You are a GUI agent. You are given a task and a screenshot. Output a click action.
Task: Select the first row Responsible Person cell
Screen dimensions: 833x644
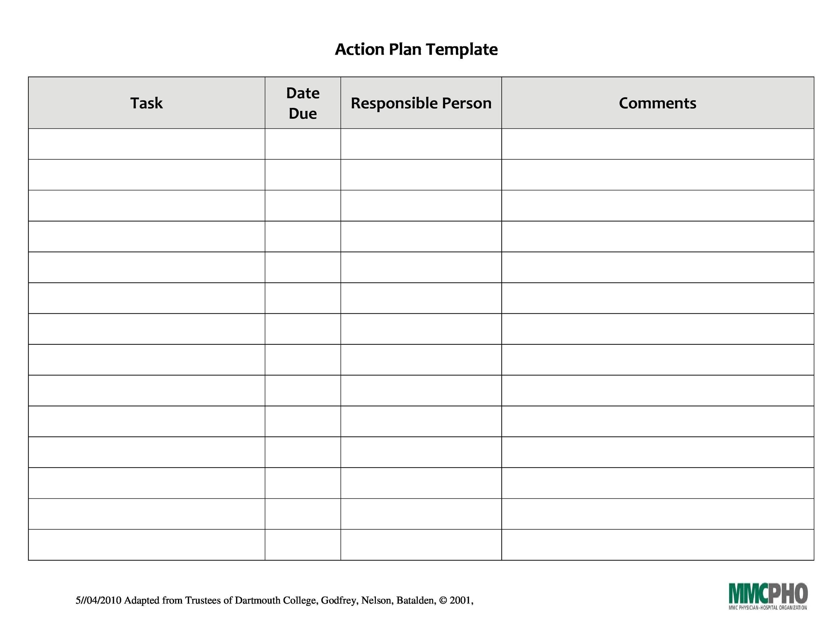pyautogui.click(x=421, y=144)
